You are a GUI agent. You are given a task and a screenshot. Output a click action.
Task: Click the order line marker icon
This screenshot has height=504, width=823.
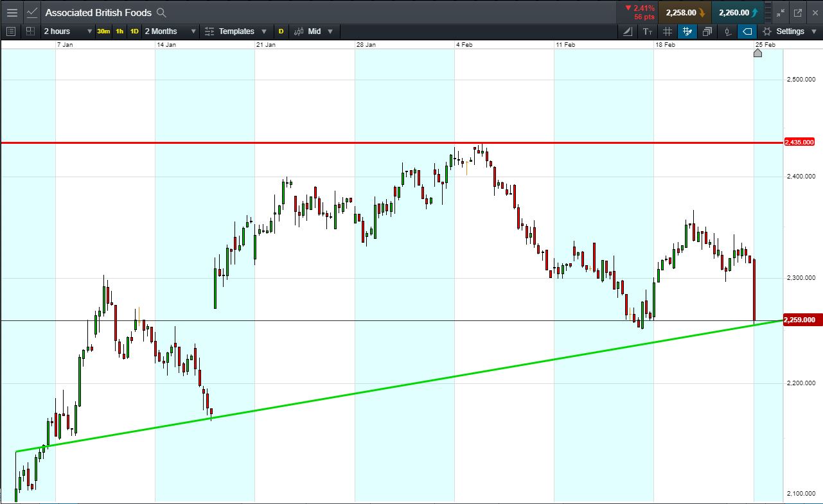coord(727,31)
